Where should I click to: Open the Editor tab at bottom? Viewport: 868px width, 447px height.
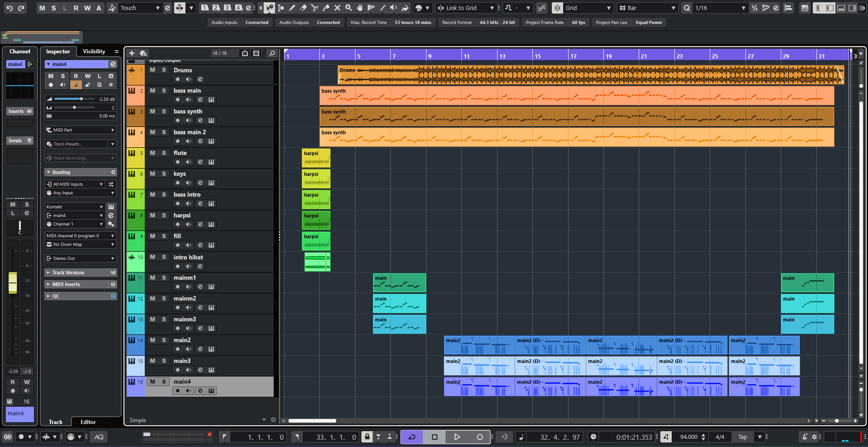[x=88, y=422]
